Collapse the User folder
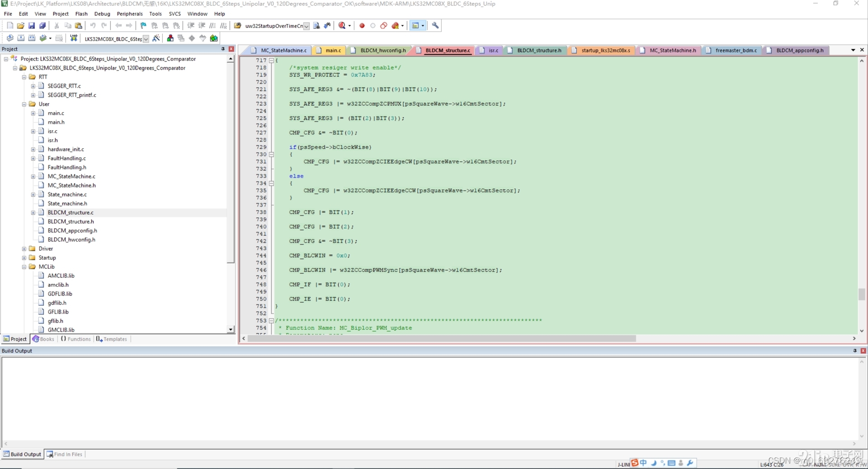 (x=24, y=104)
